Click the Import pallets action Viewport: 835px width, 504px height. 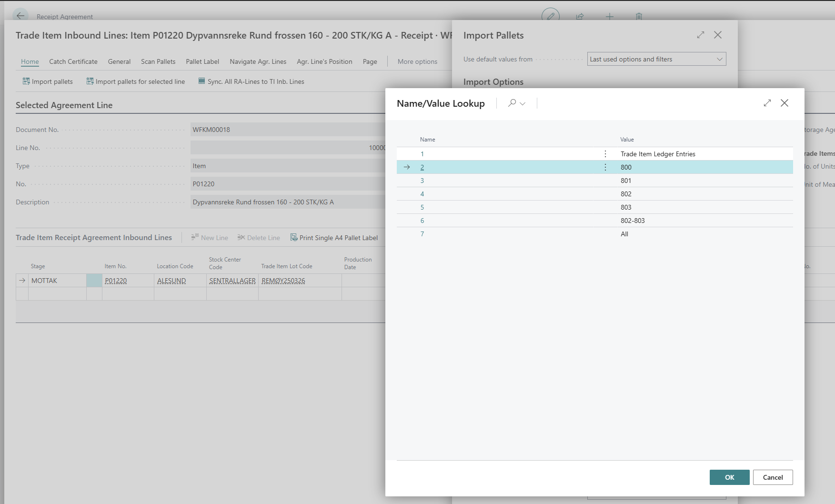click(48, 81)
